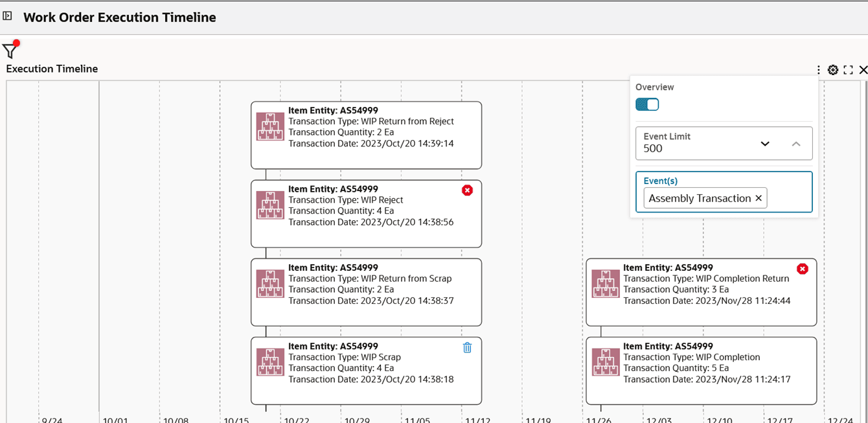
Task: Click date '2023/Oct/20 14:38:37' text
Action: coord(406,300)
